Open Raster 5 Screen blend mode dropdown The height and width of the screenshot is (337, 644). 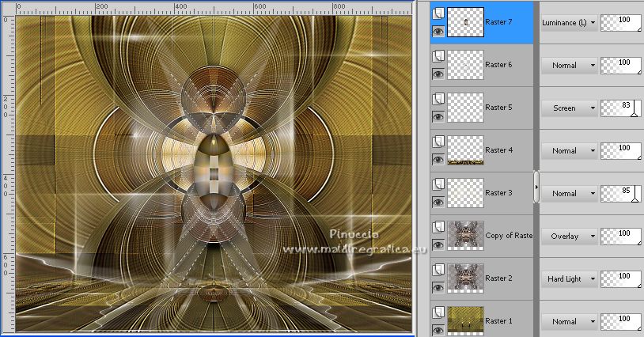[569, 108]
